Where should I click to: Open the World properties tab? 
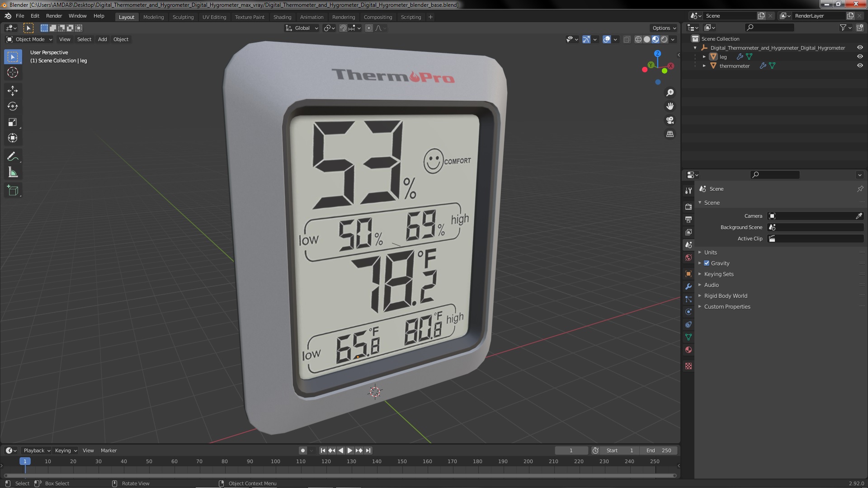[689, 258]
